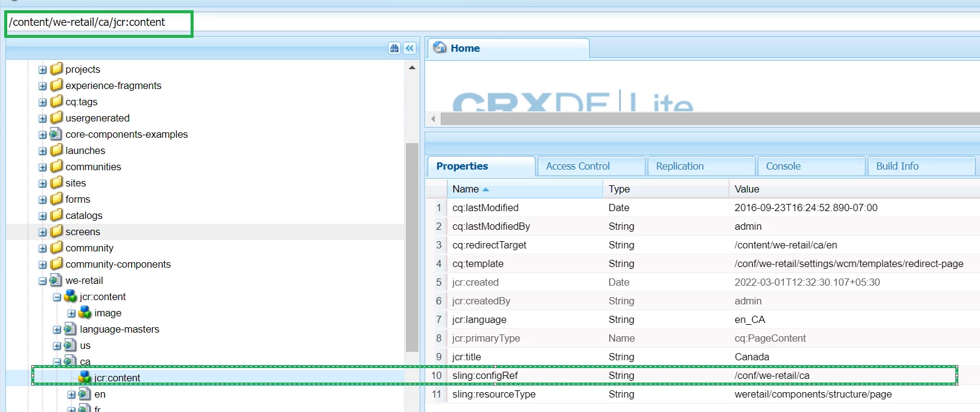The width and height of the screenshot is (980, 412).
Task: Select the screens tree item label
Action: point(83,232)
